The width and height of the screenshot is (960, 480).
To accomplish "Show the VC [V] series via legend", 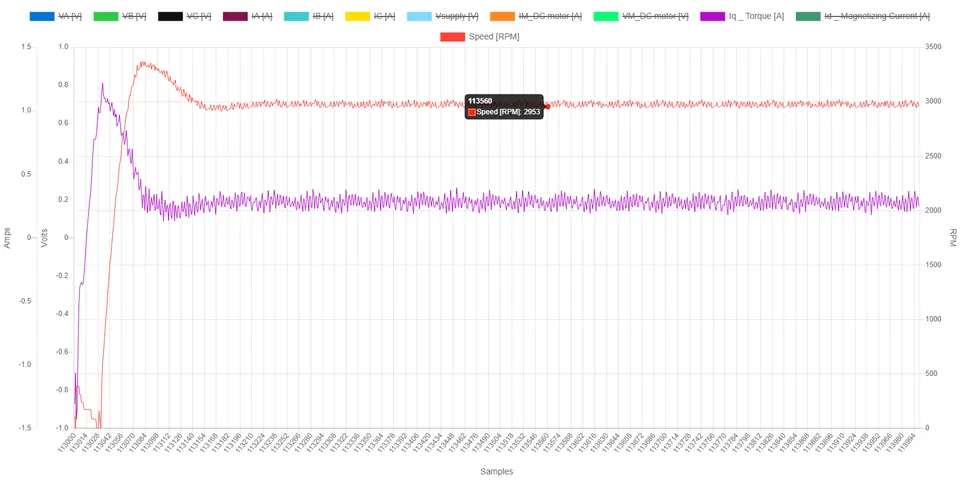I will [x=184, y=16].
